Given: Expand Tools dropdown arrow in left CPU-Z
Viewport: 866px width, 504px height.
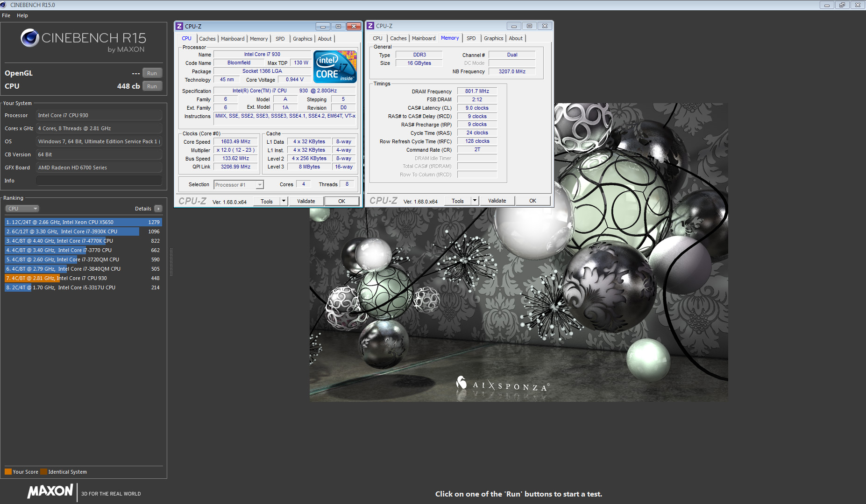Looking at the screenshot, I should [284, 201].
